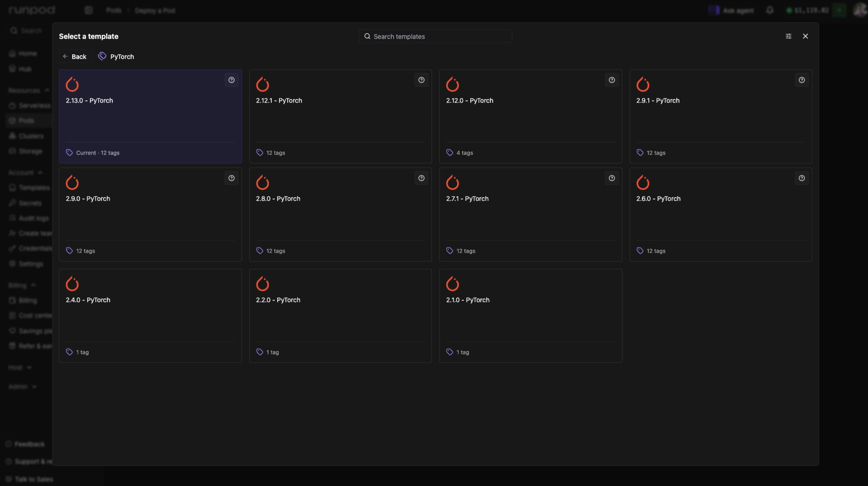Open info for 2.8.0 - PyTorch template
Screen dimensions: 868x486
[x=421, y=178]
